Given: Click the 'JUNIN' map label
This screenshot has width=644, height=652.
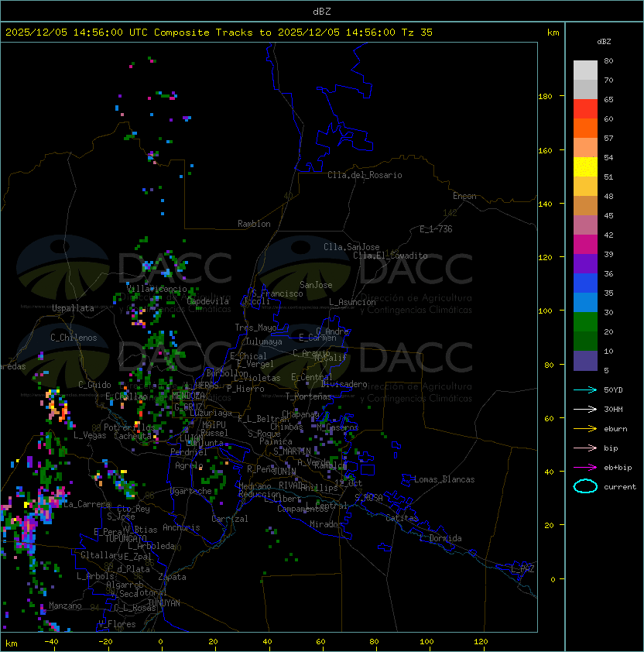Looking at the screenshot, I should pyautogui.click(x=284, y=471).
